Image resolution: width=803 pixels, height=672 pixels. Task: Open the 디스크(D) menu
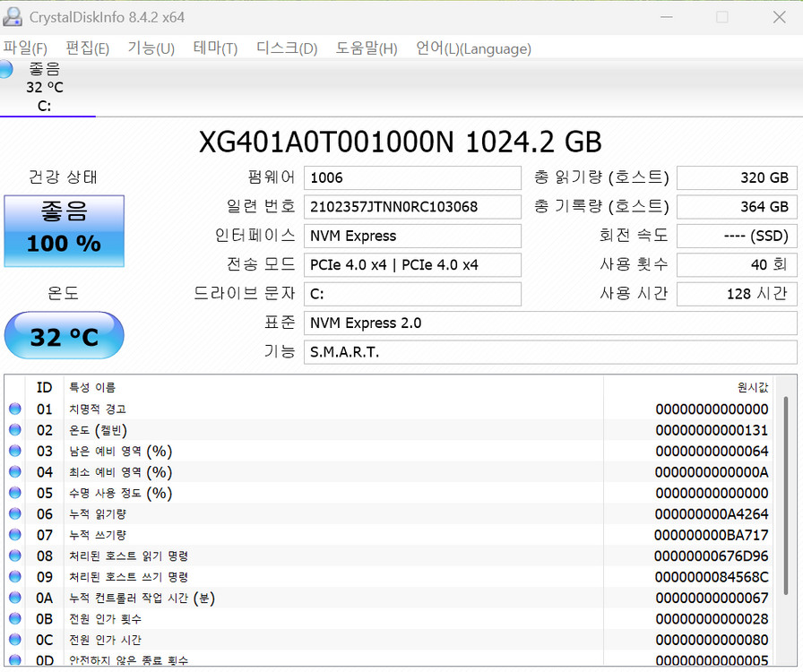[x=287, y=48]
